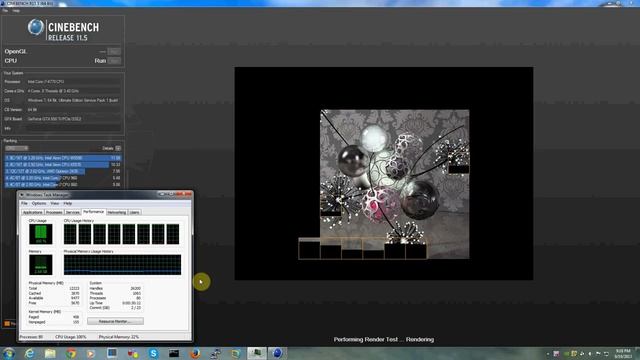Switch to Cinebench taskbar button

point(277,353)
